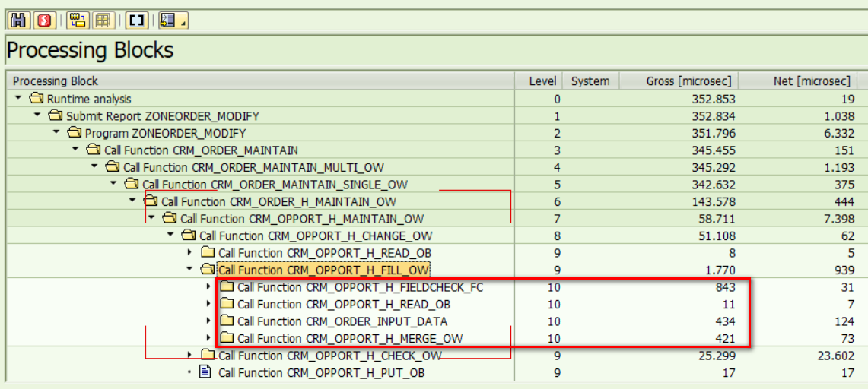The image size is (868, 389).
Task: Click the binoculars Find icon
Action: click(x=18, y=21)
